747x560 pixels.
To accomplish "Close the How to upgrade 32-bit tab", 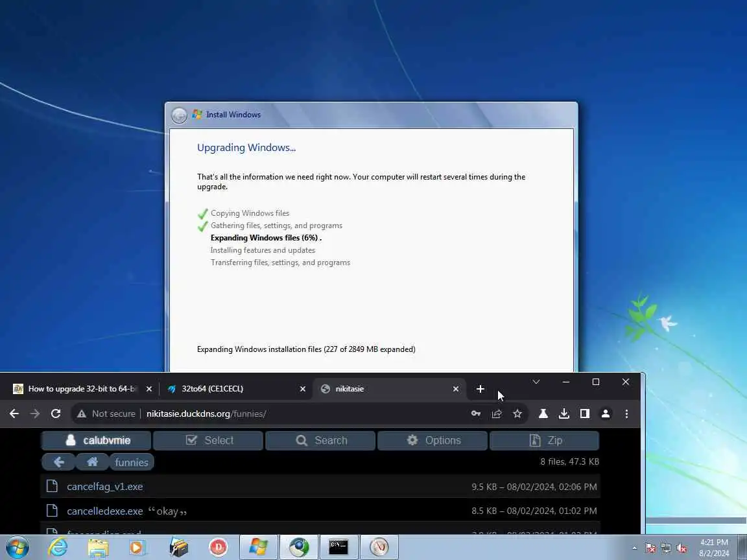I will click(x=149, y=389).
